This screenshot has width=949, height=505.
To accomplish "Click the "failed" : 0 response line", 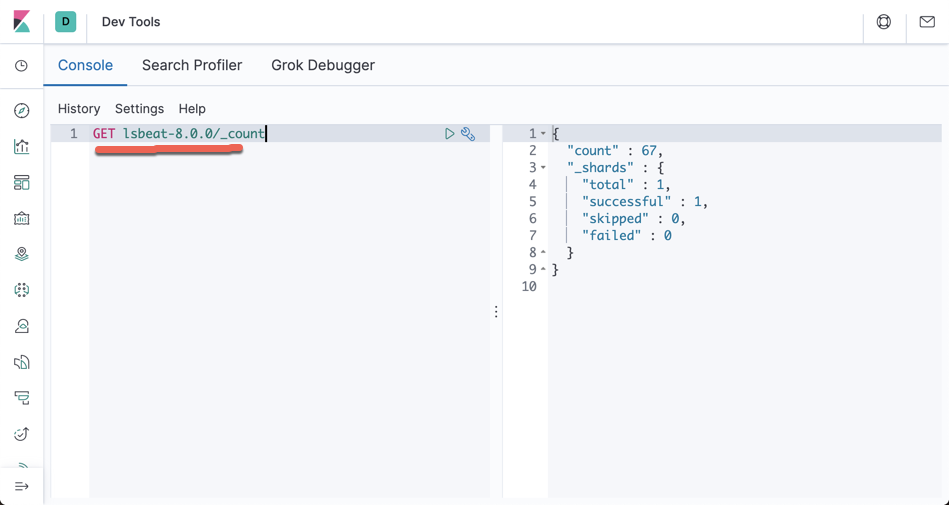I will point(626,236).
